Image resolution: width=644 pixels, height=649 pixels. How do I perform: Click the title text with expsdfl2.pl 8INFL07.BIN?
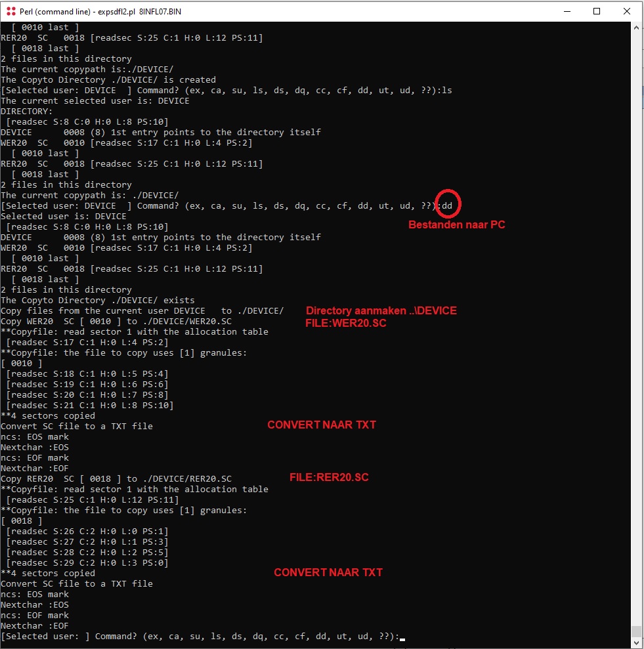(100, 12)
